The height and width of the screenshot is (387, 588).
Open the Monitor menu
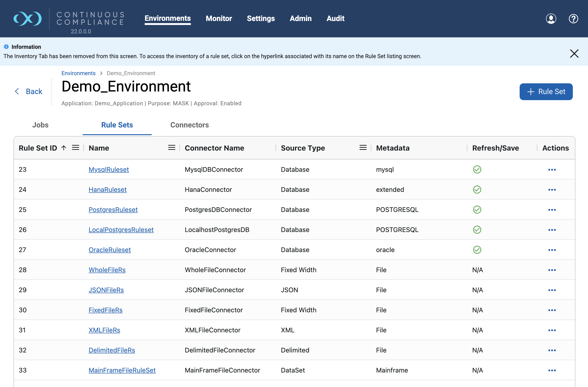tap(219, 18)
